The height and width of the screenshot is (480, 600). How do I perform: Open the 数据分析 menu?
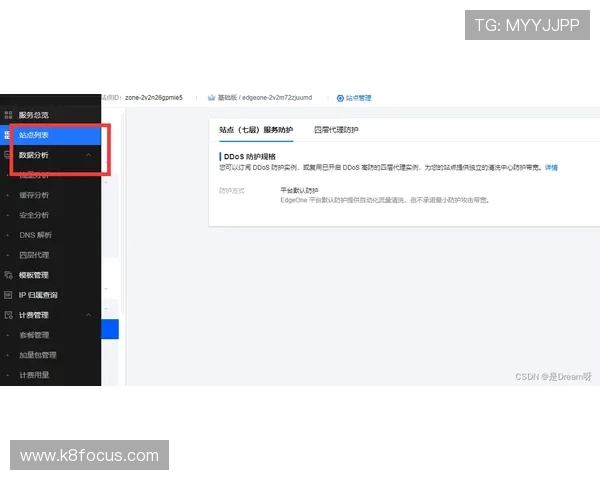pyautogui.click(x=34, y=155)
